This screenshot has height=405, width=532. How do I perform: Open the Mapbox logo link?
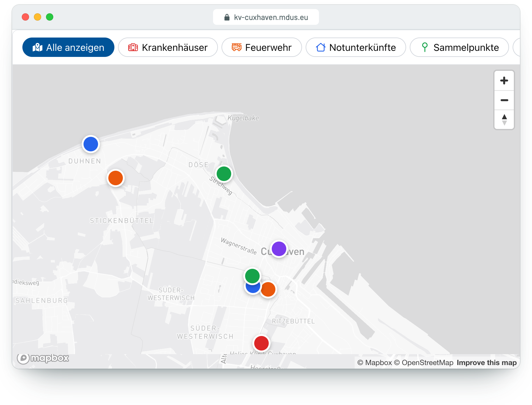(43, 358)
